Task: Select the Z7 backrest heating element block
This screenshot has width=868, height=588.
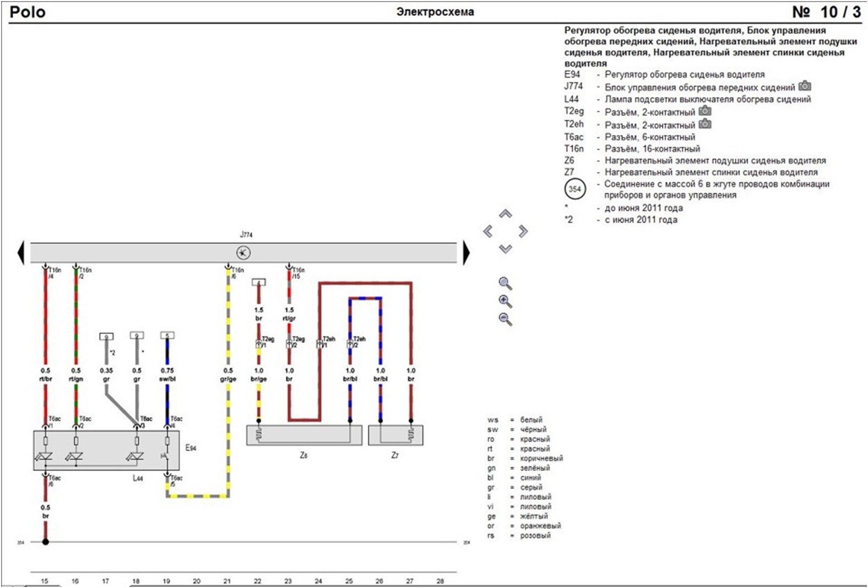Action: 395,435
